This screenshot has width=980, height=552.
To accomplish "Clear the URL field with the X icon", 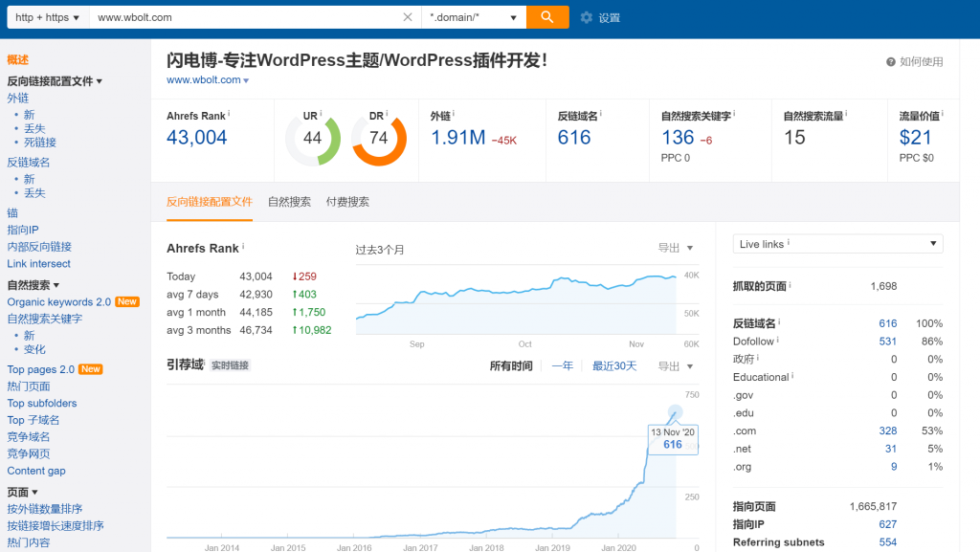I will 408,17.
